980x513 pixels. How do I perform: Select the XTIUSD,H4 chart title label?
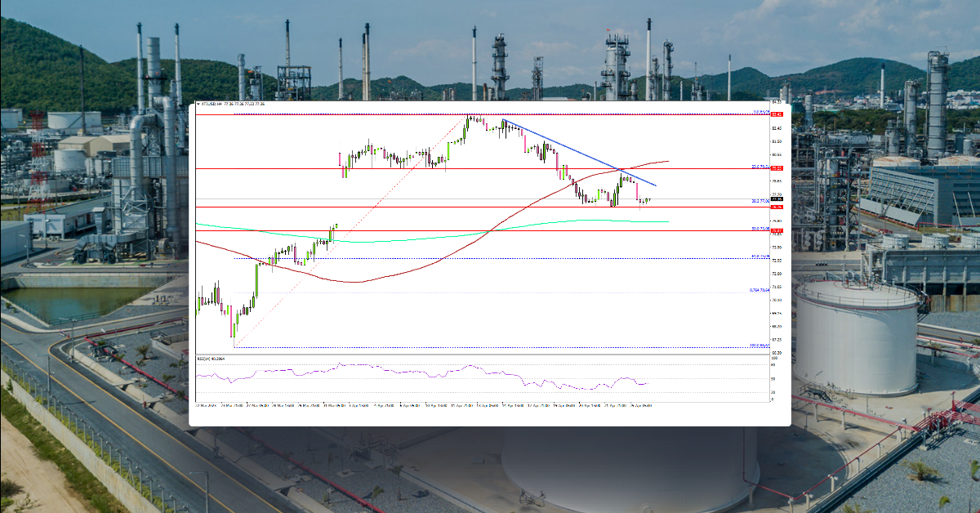(x=214, y=104)
